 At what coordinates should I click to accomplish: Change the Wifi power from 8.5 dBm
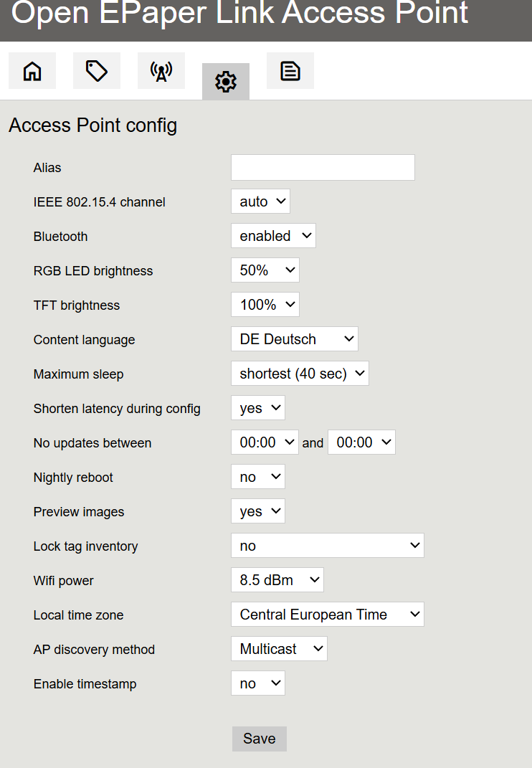pyautogui.click(x=277, y=579)
